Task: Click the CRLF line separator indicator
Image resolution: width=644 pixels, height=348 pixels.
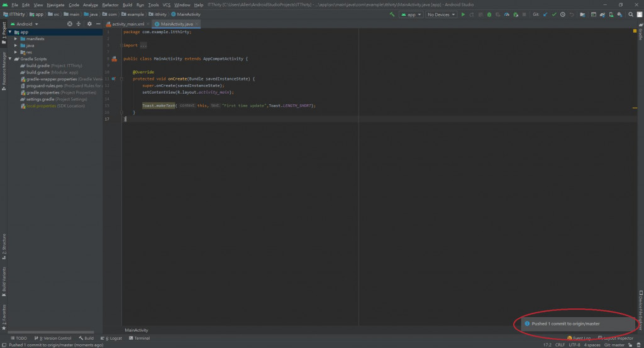Action: point(560,345)
